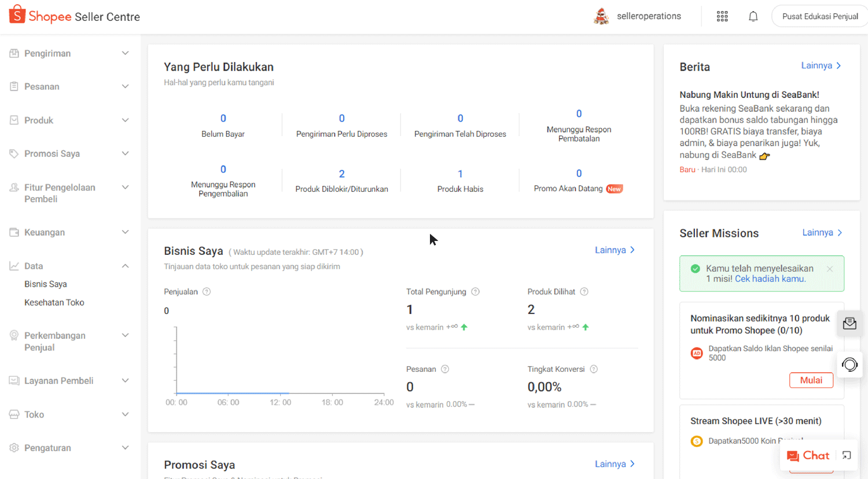Click the Pengiriman sidebar icon

tap(14, 53)
